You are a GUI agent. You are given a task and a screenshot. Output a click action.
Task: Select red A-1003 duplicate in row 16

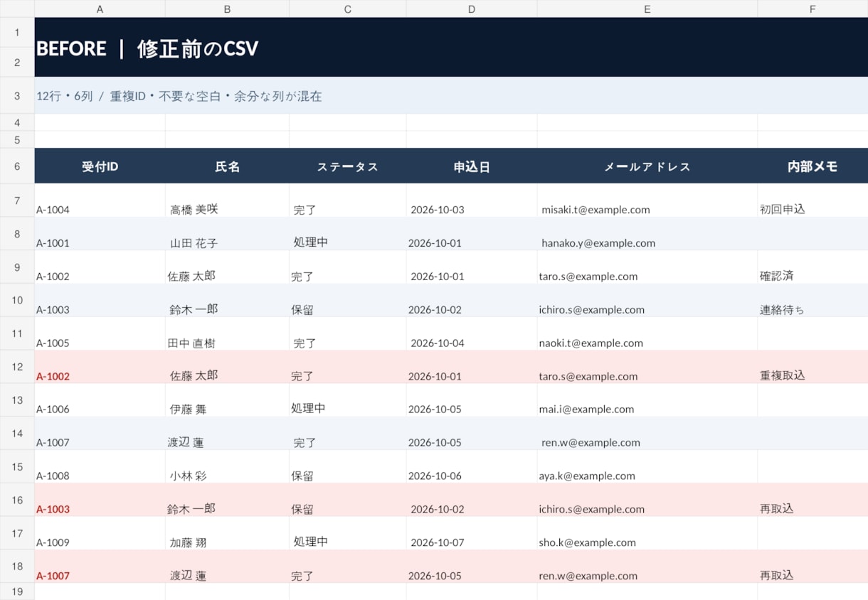pyautogui.click(x=100, y=500)
